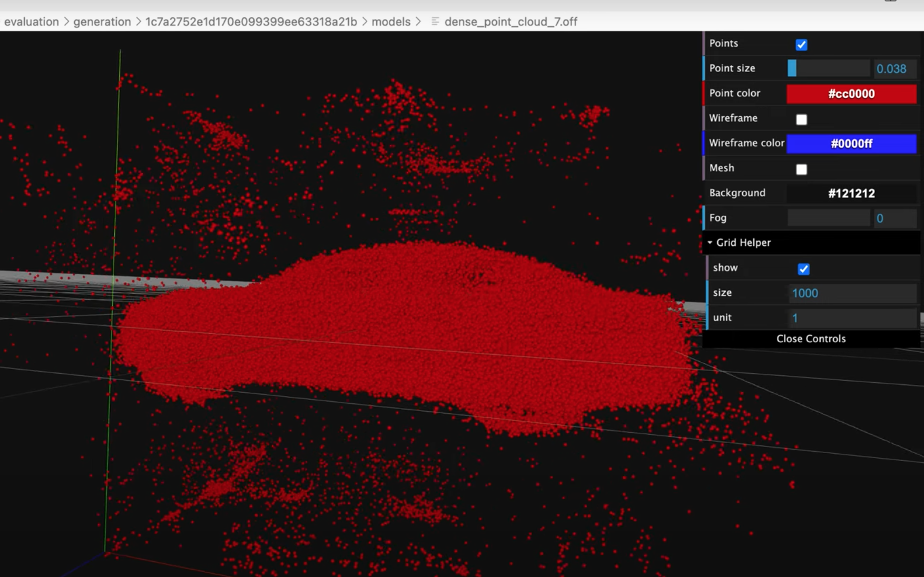Image resolution: width=924 pixels, height=577 pixels.
Task: Click the chevron after the models breadcrumb
Action: (418, 22)
